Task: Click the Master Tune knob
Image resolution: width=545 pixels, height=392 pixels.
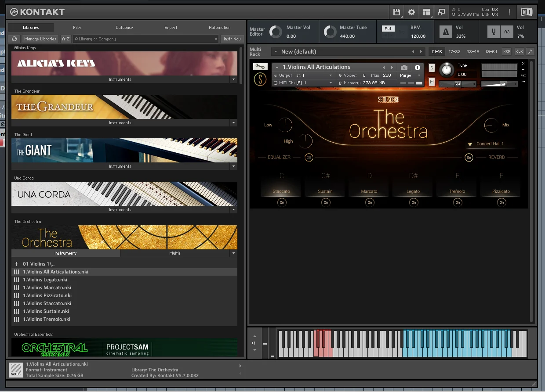Action: click(x=330, y=32)
